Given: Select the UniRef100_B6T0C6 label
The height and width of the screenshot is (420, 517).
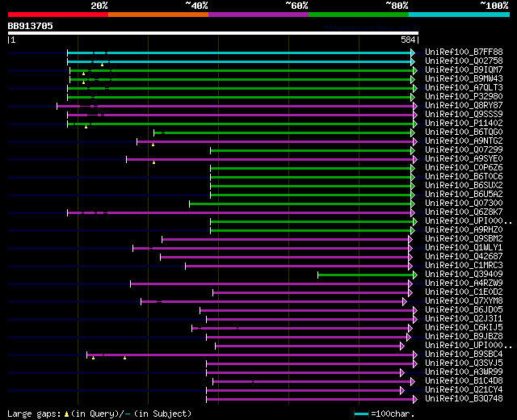Looking at the screenshot, I should 464,177.
